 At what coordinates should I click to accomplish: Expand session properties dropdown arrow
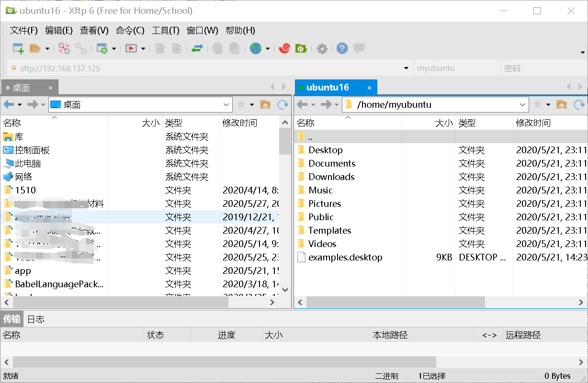(x=114, y=48)
